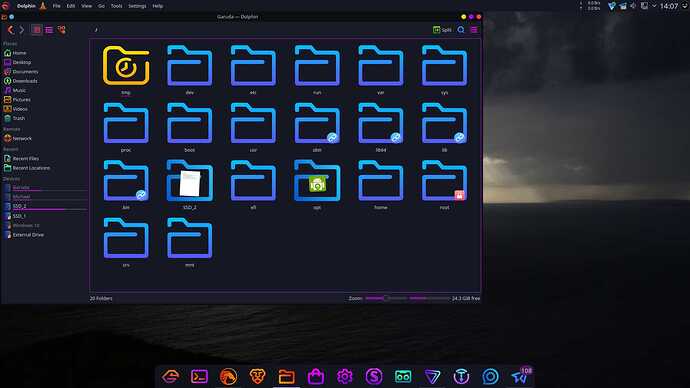690x388 pixels.
Task: Click the breadcrumb path arrow in location bar
Action: [x=96, y=30]
